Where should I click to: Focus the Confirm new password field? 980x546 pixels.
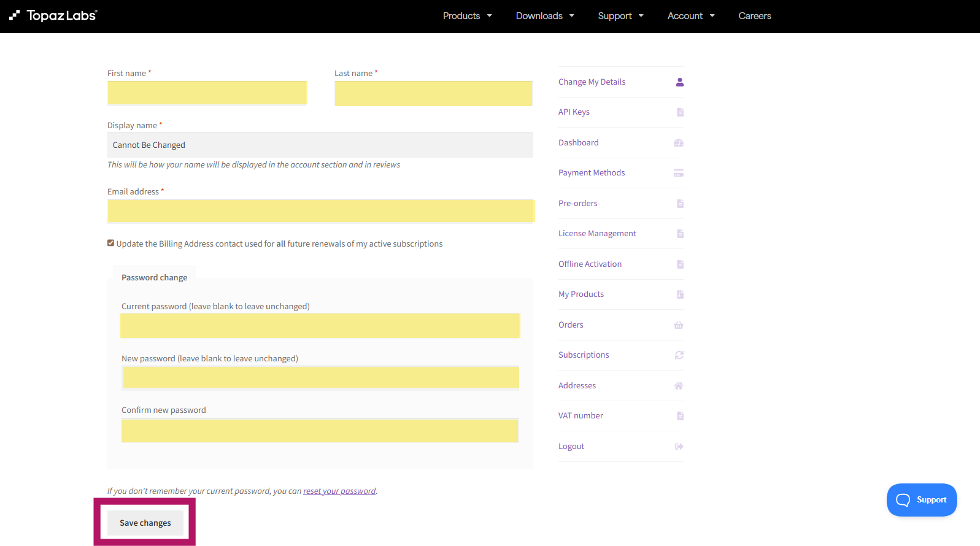(320, 431)
